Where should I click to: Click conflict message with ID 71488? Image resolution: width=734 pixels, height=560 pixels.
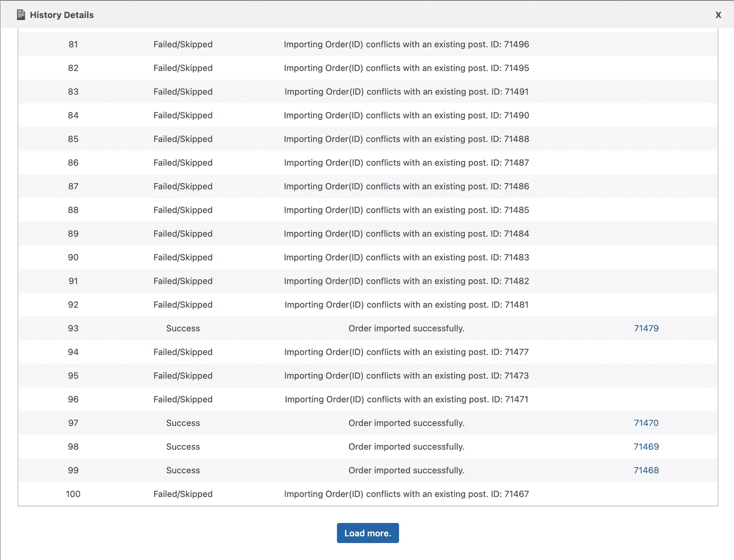(406, 139)
